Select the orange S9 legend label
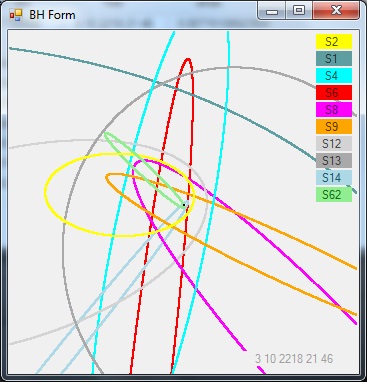The width and height of the screenshot is (367, 382). click(334, 127)
